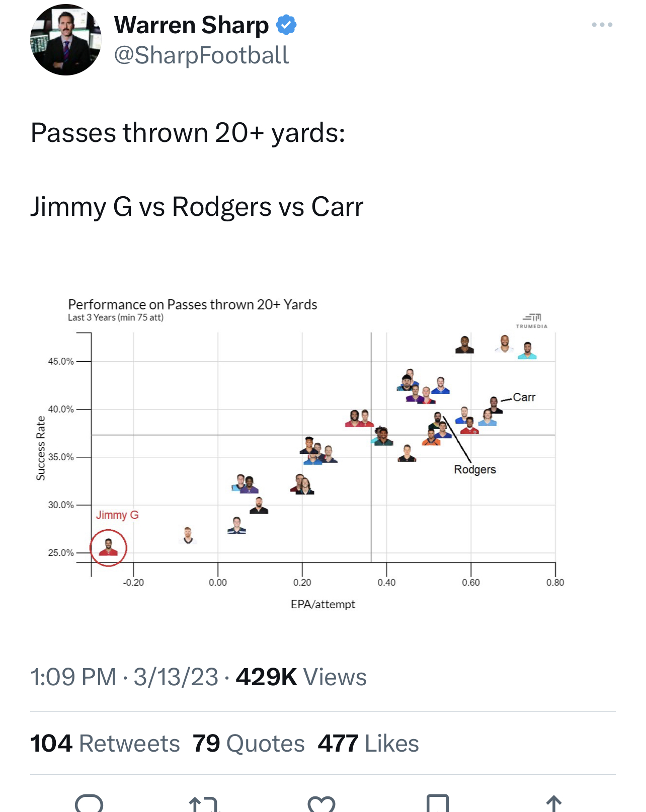Click the Warren Sharp display name
The image size is (646, 812).
[x=192, y=25]
